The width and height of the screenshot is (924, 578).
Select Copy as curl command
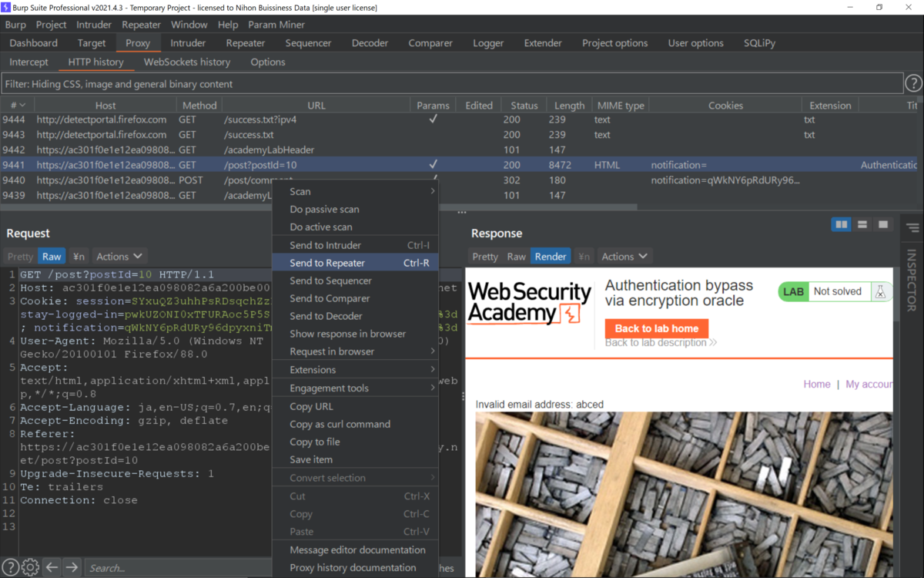(x=355, y=424)
